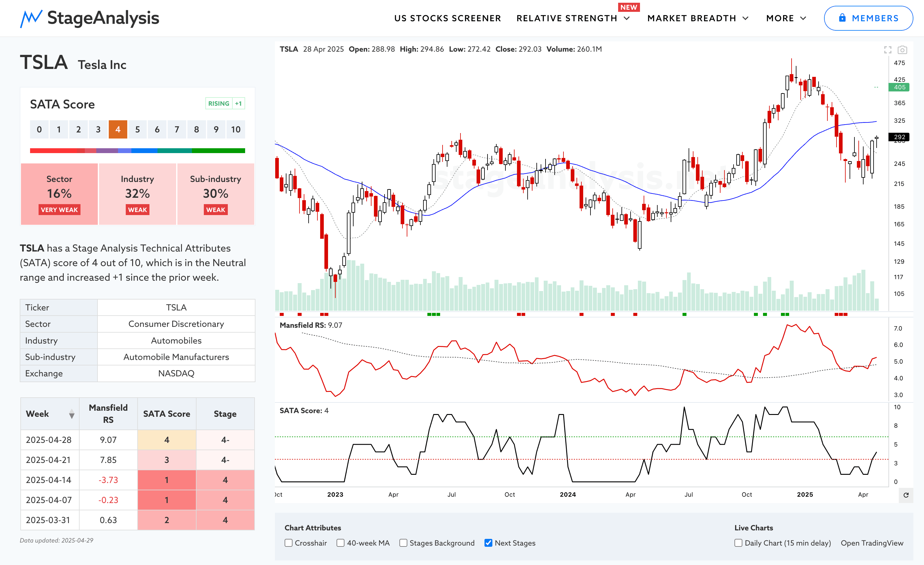The width and height of the screenshot is (924, 565).
Task: Open TradingView link
Action: (872, 543)
